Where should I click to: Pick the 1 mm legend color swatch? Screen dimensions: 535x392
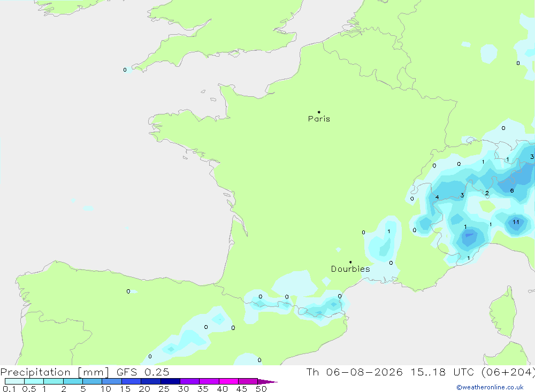pyautogui.click(x=53, y=381)
